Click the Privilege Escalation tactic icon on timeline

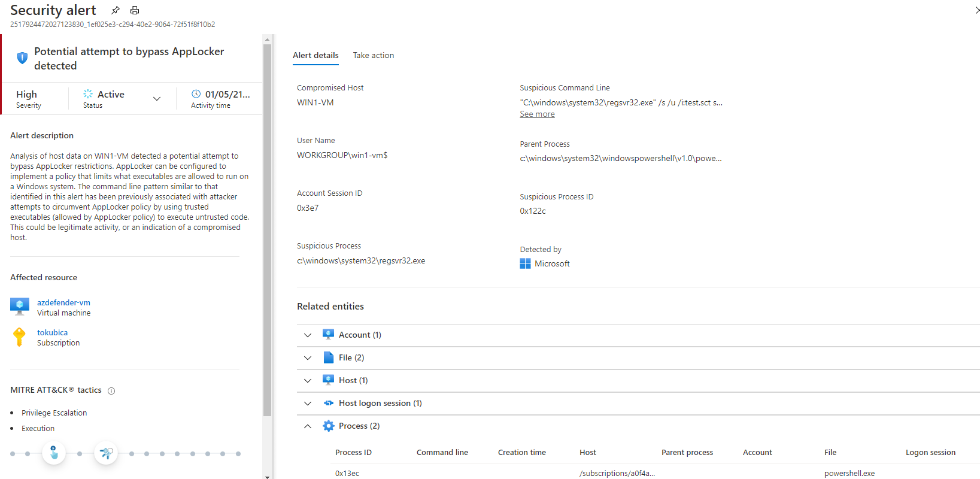[54, 453]
